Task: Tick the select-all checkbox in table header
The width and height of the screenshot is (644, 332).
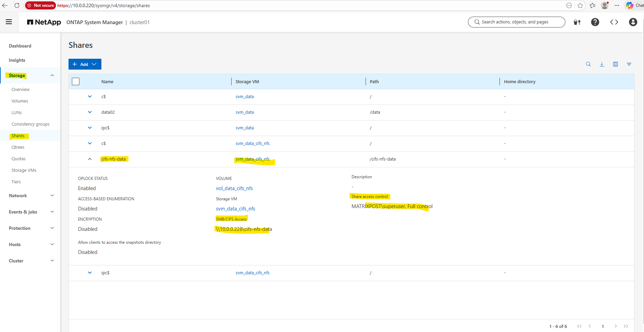Action: (76, 81)
